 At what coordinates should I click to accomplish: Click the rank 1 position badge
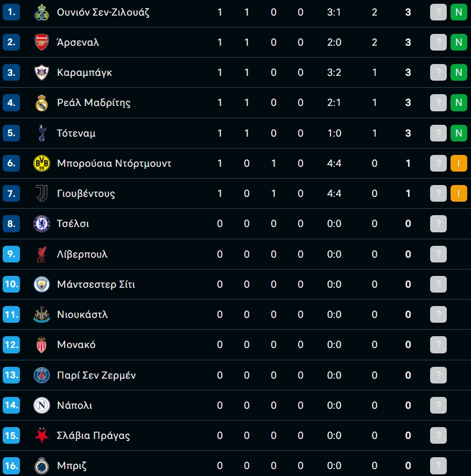11,12
